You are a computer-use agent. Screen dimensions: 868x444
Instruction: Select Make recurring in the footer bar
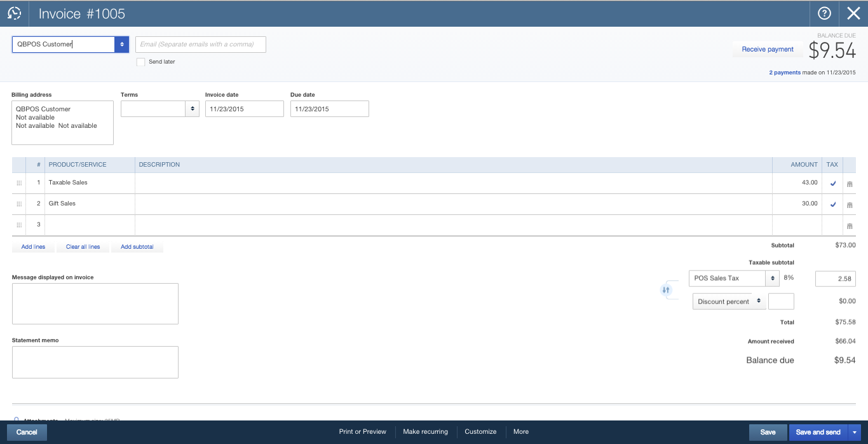(425, 431)
